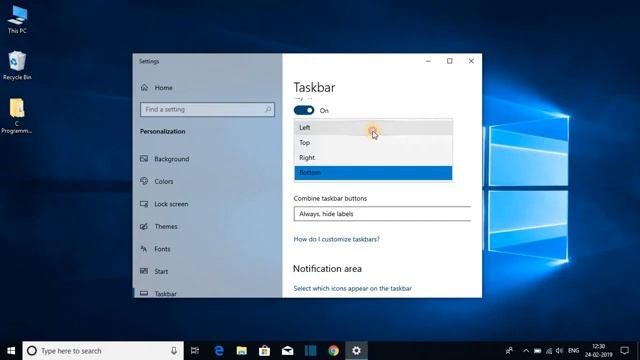Open File Explorer from taskbar

click(242, 351)
